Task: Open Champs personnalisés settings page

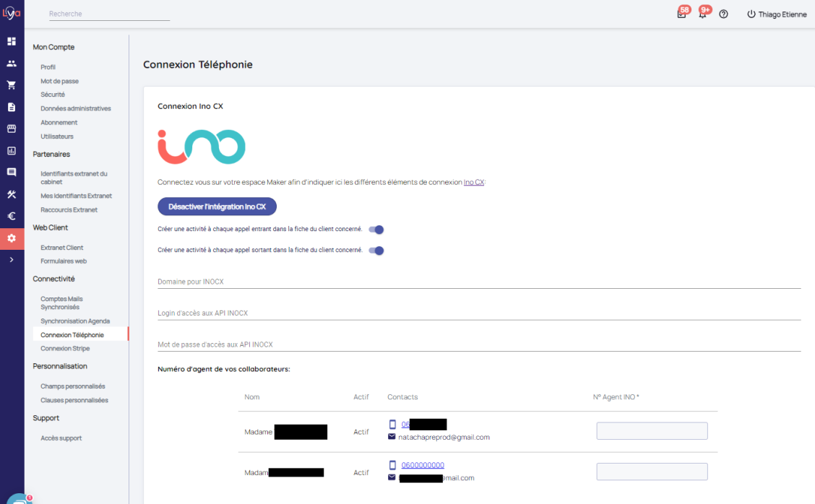Action: pyautogui.click(x=72, y=386)
